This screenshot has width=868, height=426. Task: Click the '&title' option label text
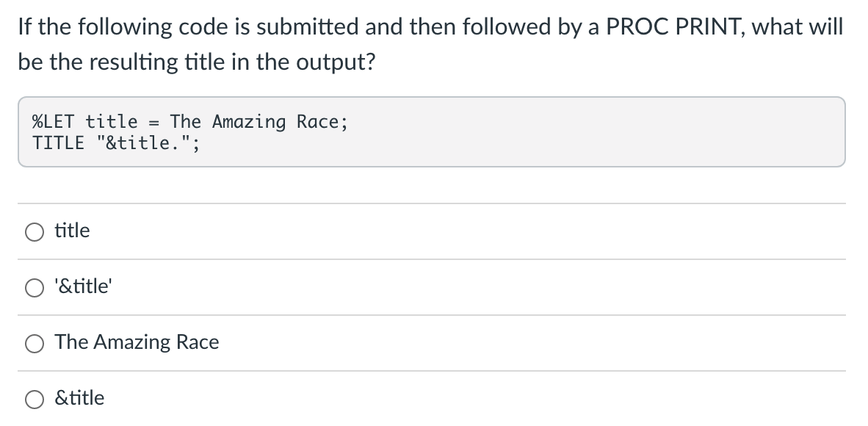79,397
